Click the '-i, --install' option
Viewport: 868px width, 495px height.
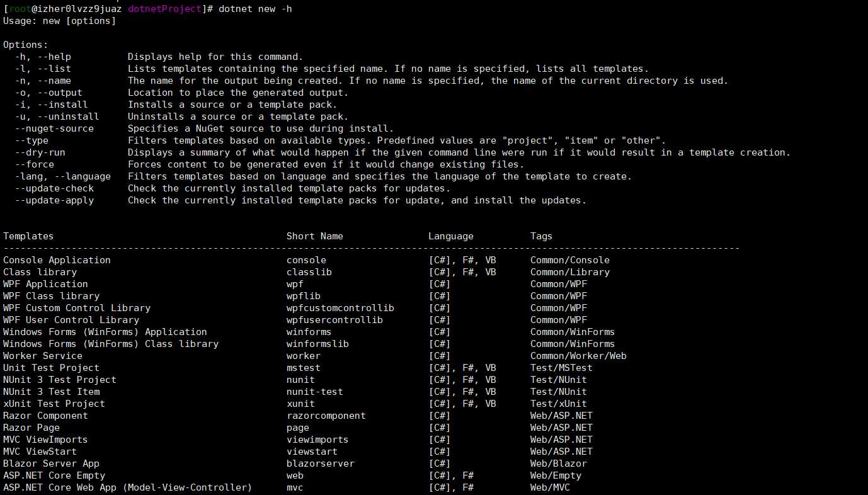pyautogui.click(x=51, y=105)
